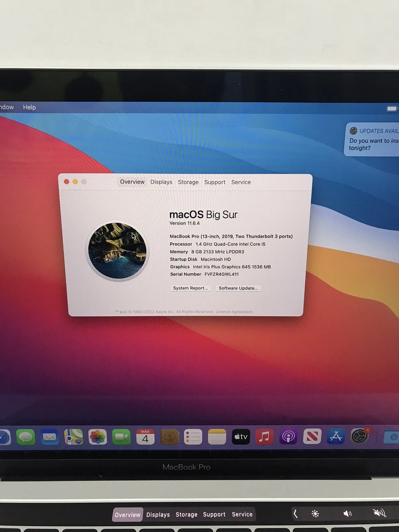Open the News app in the Dock
Viewport: 399px width, 532px height.
click(312, 437)
